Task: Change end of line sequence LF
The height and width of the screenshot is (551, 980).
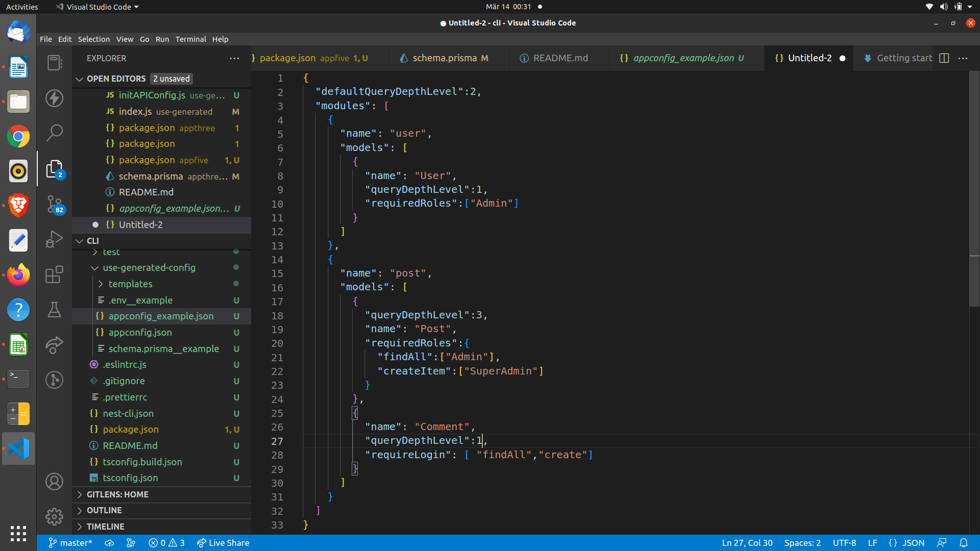Action: (x=872, y=543)
